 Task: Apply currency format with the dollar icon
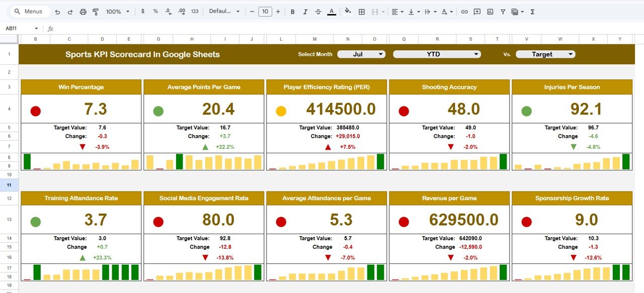(142, 11)
